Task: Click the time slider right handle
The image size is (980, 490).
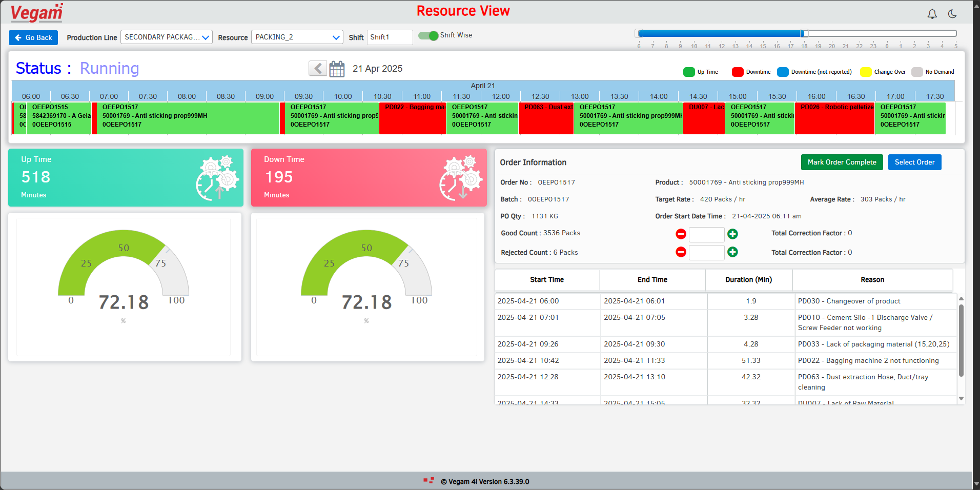Action: (x=805, y=33)
